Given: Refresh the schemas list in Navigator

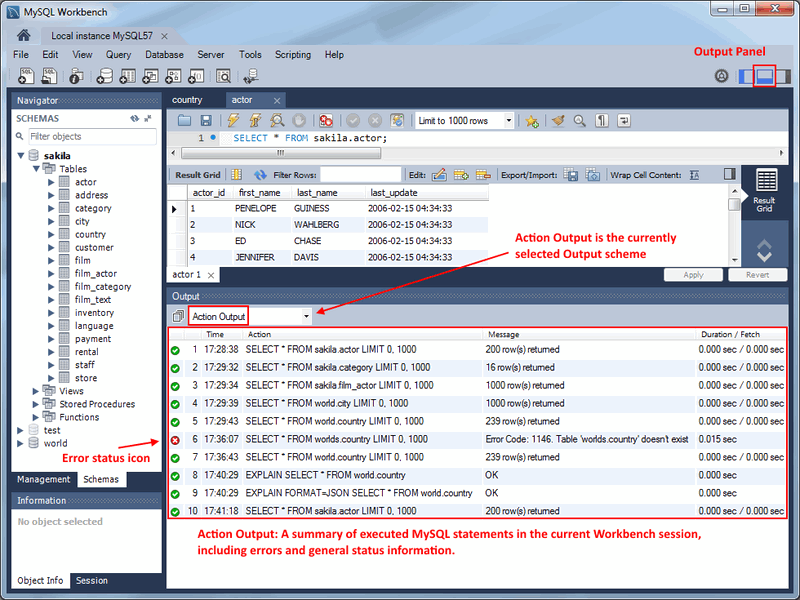Looking at the screenshot, I should [x=135, y=118].
